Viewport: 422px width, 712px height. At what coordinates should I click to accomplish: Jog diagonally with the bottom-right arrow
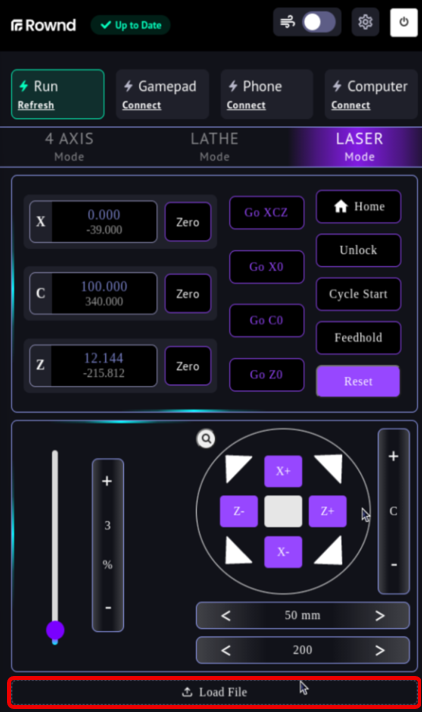(329, 550)
